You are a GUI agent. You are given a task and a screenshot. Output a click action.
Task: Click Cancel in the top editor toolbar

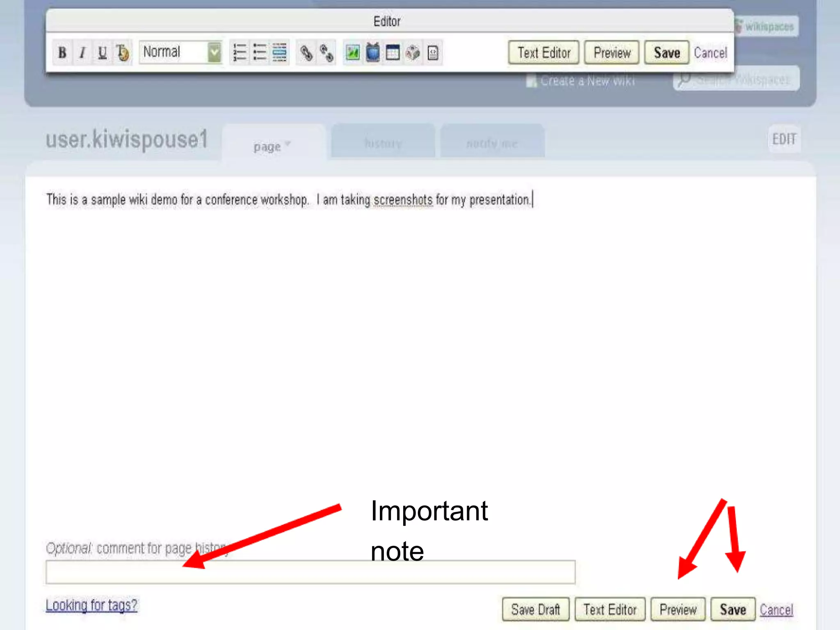click(710, 53)
